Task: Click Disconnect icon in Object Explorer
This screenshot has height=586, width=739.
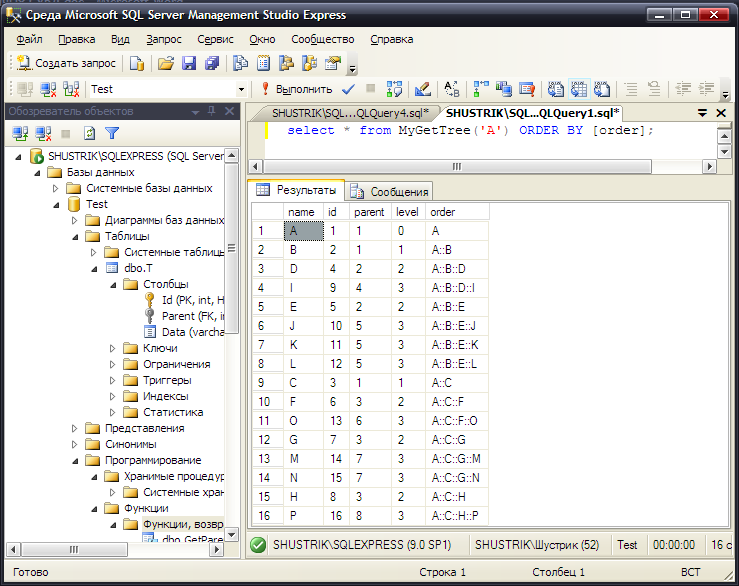Action: click(x=43, y=134)
